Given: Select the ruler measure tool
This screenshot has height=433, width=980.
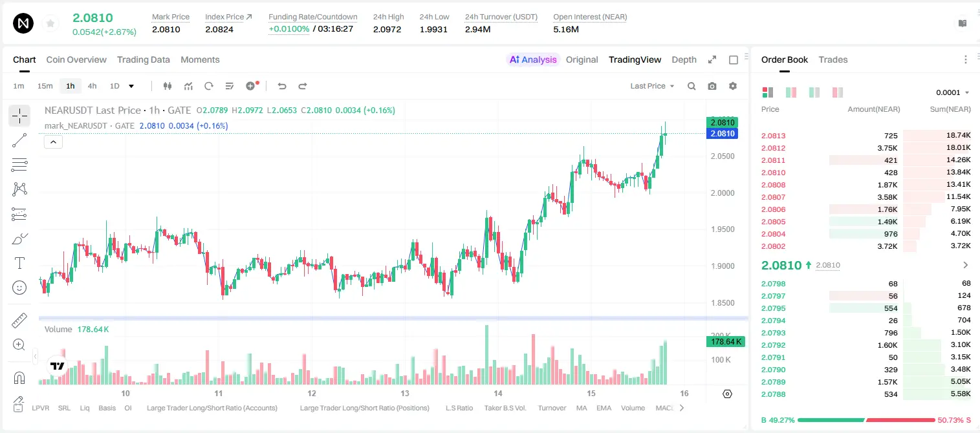Looking at the screenshot, I should pos(19,321).
